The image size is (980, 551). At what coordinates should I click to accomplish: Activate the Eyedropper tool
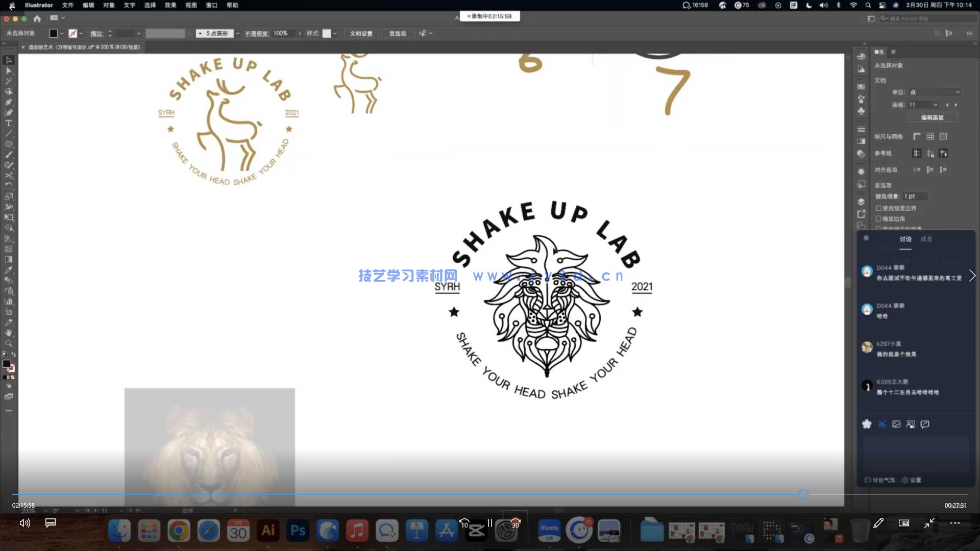9,271
